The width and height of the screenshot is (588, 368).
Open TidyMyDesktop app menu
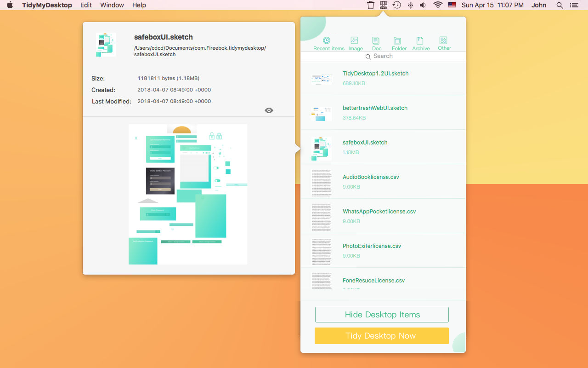click(47, 5)
